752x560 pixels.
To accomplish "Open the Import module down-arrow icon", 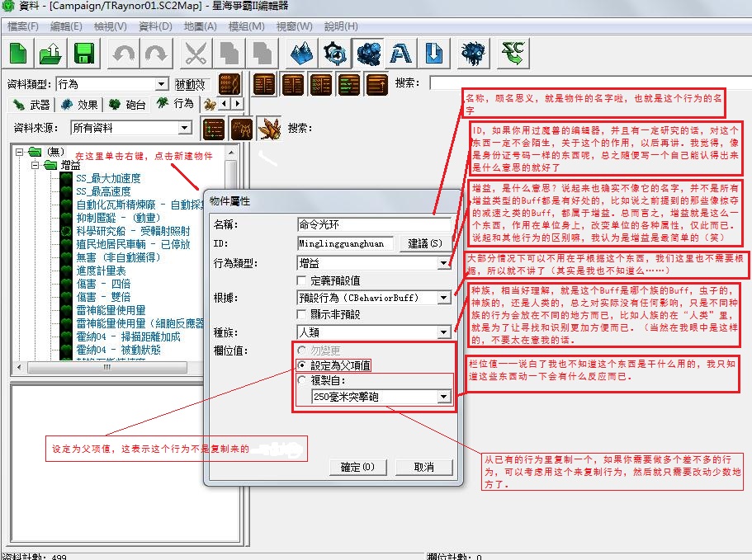I will coord(434,53).
